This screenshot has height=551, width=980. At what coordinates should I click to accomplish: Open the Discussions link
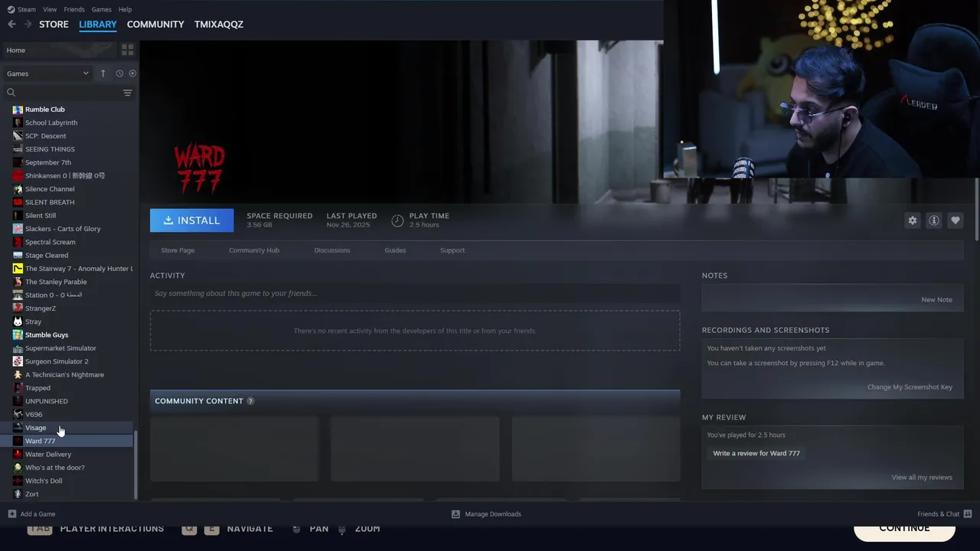pyautogui.click(x=332, y=250)
